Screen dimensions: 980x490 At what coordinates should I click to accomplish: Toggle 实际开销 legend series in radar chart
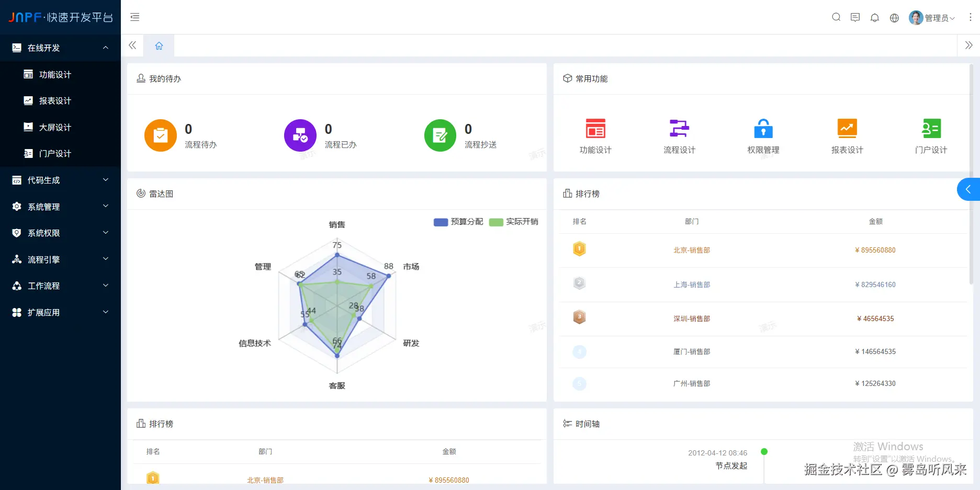click(514, 222)
